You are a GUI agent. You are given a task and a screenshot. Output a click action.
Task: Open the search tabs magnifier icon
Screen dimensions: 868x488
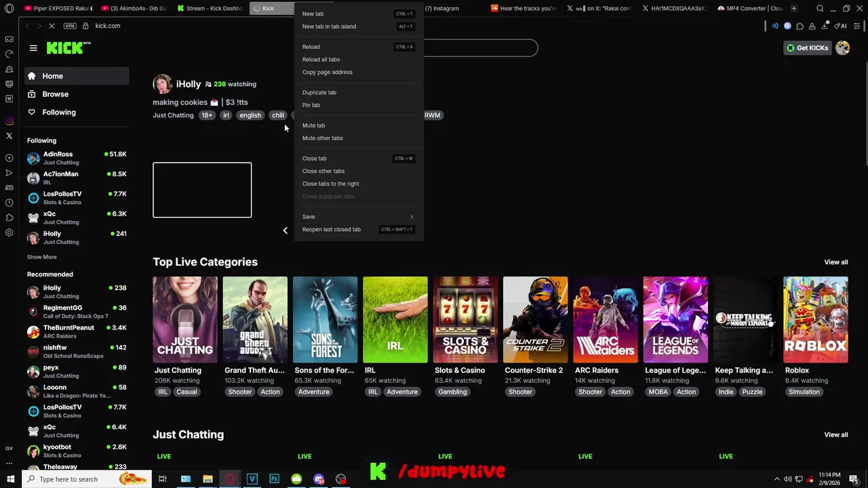(820, 9)
